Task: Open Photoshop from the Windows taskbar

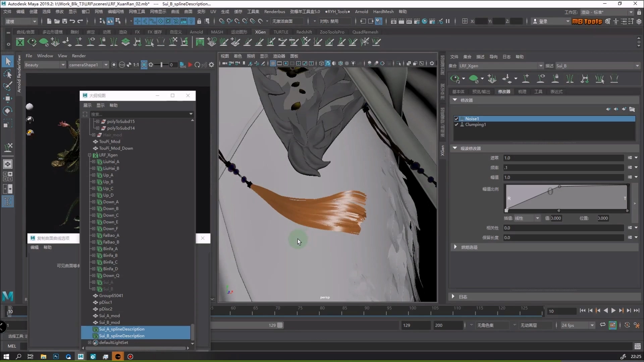Action: 56,357
